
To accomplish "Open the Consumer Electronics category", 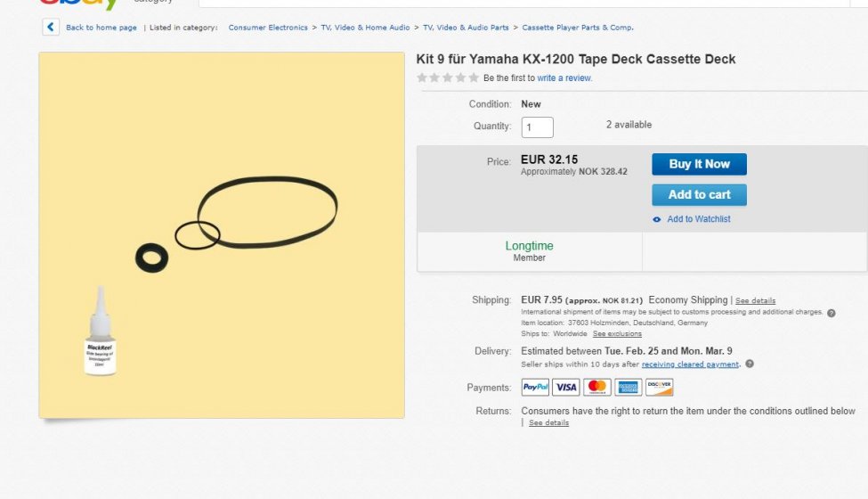I will (268, 28).
